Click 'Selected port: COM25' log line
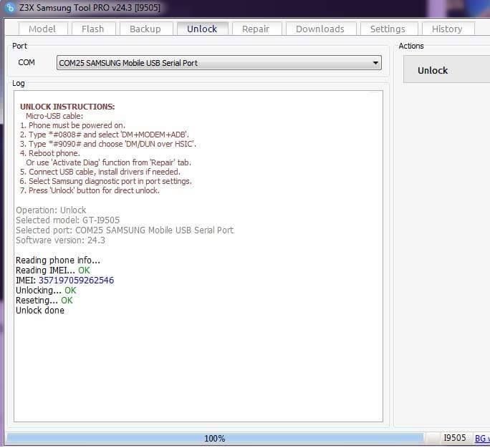 coord(125,230)
